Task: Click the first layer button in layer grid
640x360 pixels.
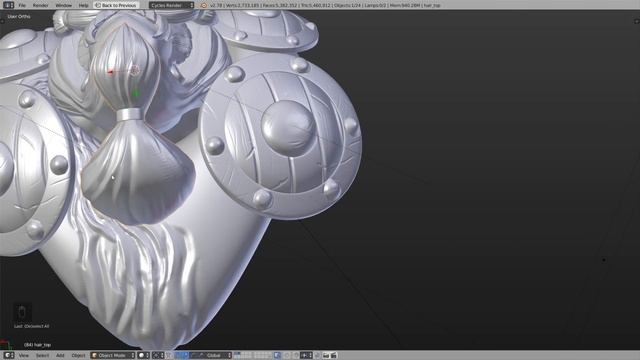Action: click(236, 353)
